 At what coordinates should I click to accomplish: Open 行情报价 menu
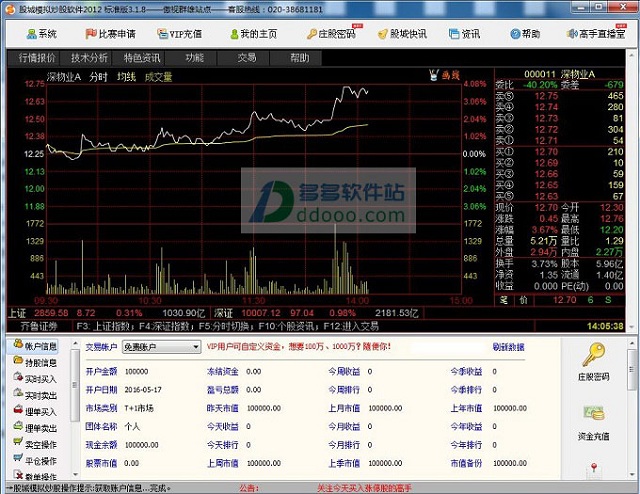tap(37, 58)
